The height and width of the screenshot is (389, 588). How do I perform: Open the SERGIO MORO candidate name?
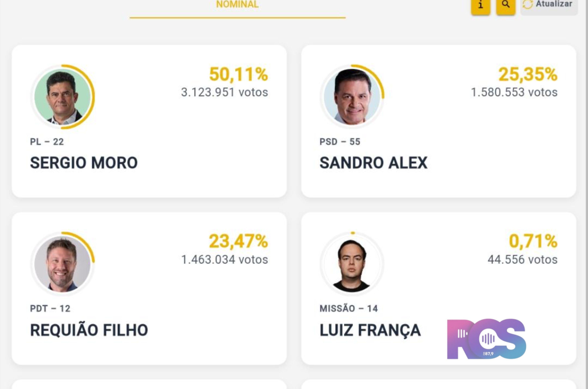click(x=84, y=163)
